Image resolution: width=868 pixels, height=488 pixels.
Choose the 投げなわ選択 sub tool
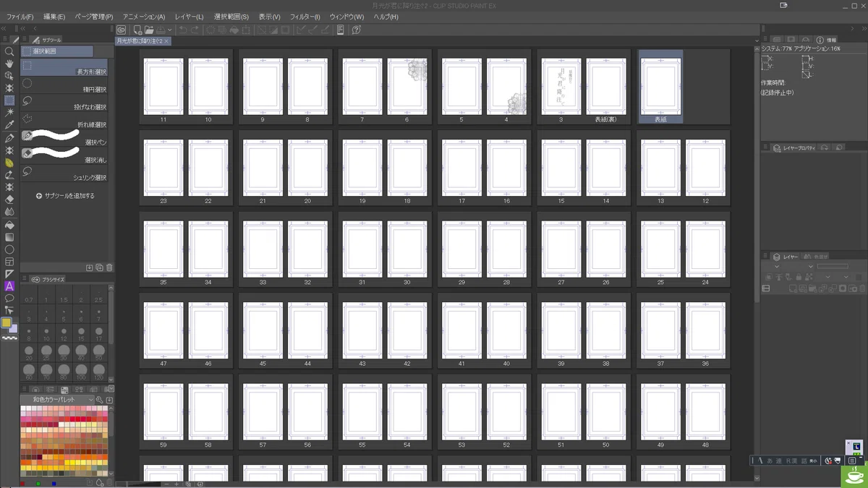click(64, 102)
